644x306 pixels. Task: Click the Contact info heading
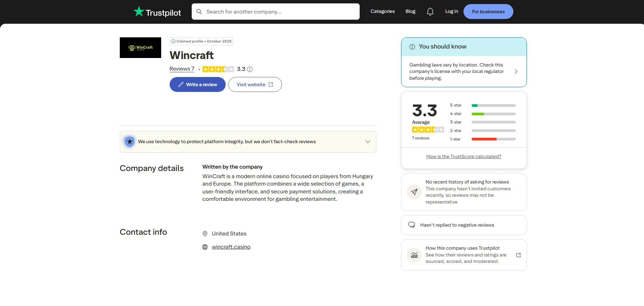click(143, 232)
